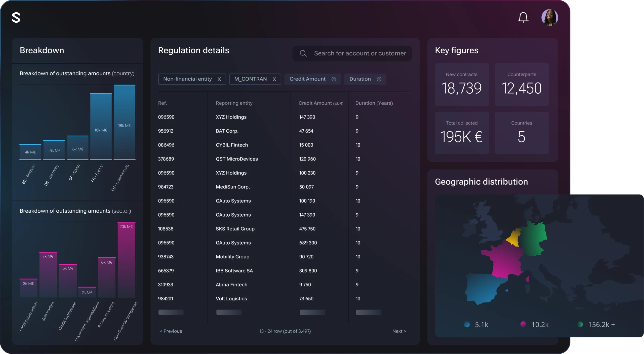The image size is (644, 354).
Task: Click the New contracts card
Action: 462,84
